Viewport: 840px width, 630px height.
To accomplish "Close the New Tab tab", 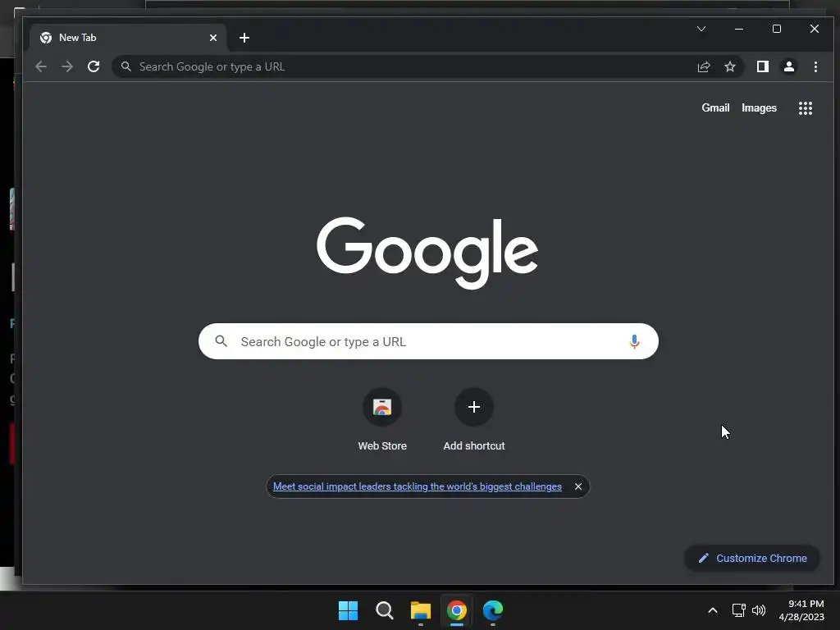I will pos(213,38).
